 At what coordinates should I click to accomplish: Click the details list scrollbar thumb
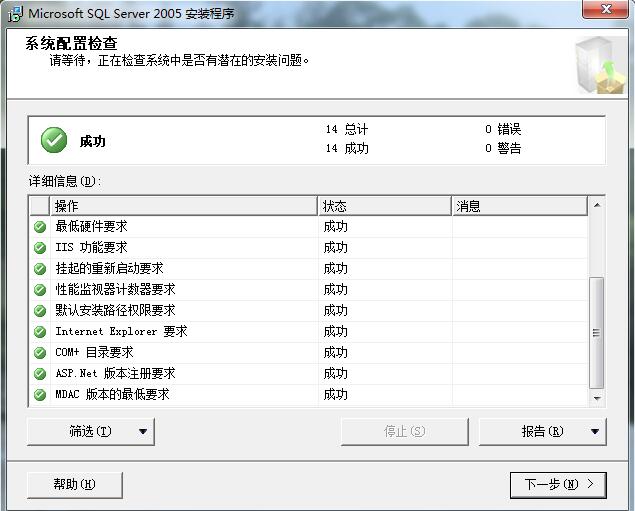pyautogui.click(x=597, y=332)
